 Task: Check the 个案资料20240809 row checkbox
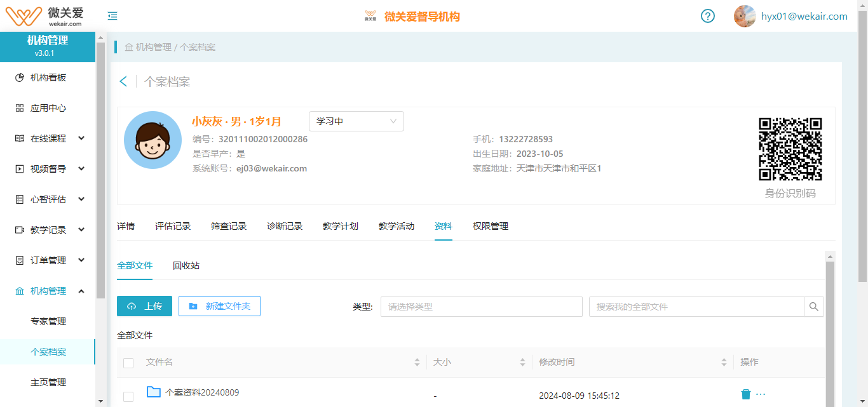pos(128,397)
